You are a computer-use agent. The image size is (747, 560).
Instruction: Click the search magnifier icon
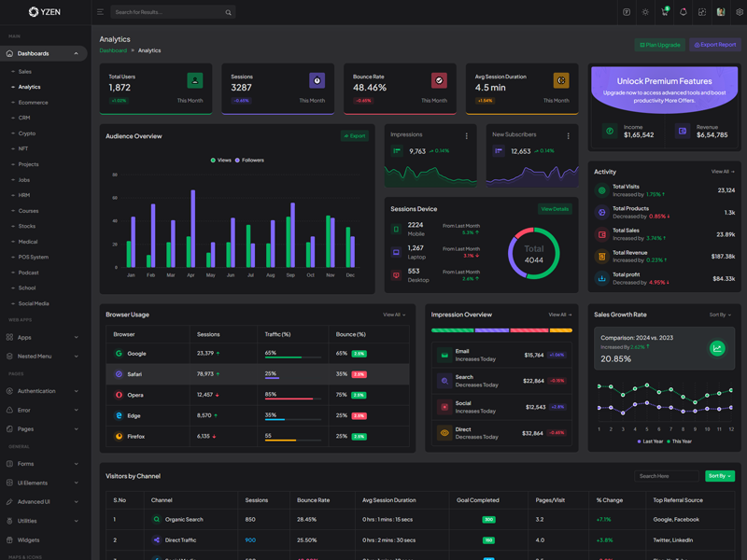click(x=228, y=12)
